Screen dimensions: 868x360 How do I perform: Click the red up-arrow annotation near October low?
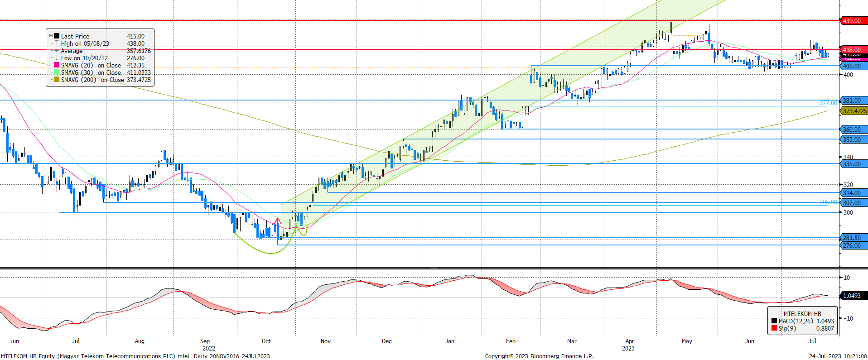[x=277, y=231]
